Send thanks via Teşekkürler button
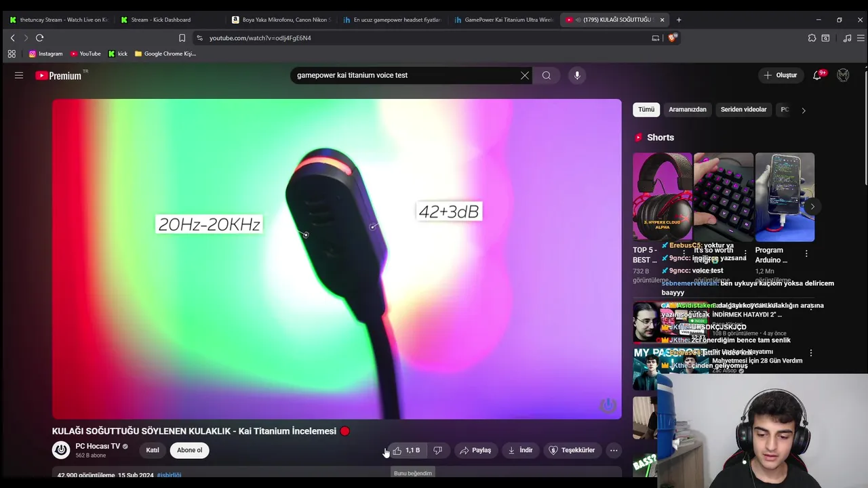This screenshot has width=868, height=488. click(x=572, y=450)
